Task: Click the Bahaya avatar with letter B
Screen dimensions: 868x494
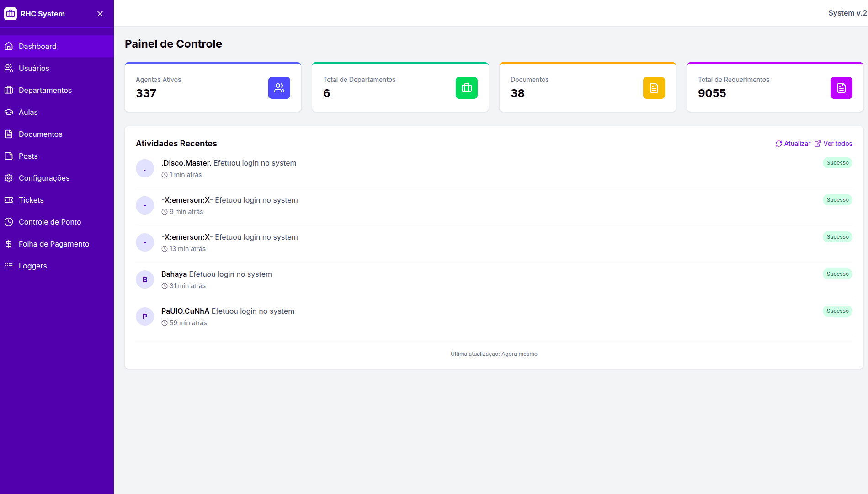Action: [145, 279]
